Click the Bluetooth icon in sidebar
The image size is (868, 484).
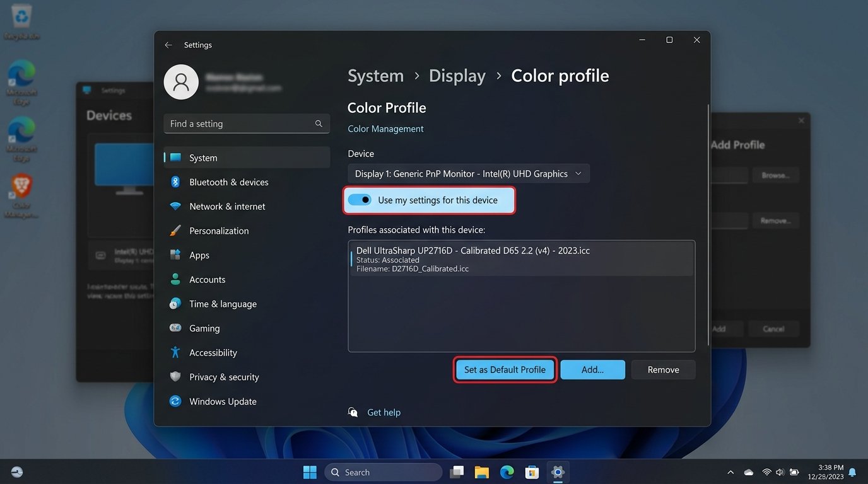(175, 182)
